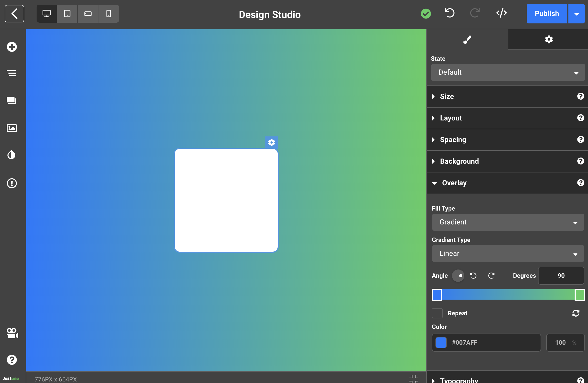Switch to mobile device preview

pos(109,14)
